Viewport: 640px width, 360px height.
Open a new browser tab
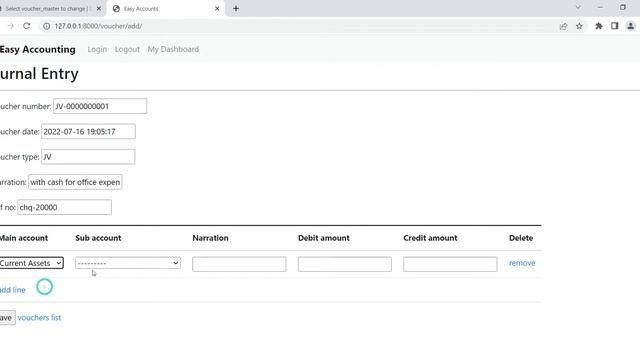[x=236, y=9]
